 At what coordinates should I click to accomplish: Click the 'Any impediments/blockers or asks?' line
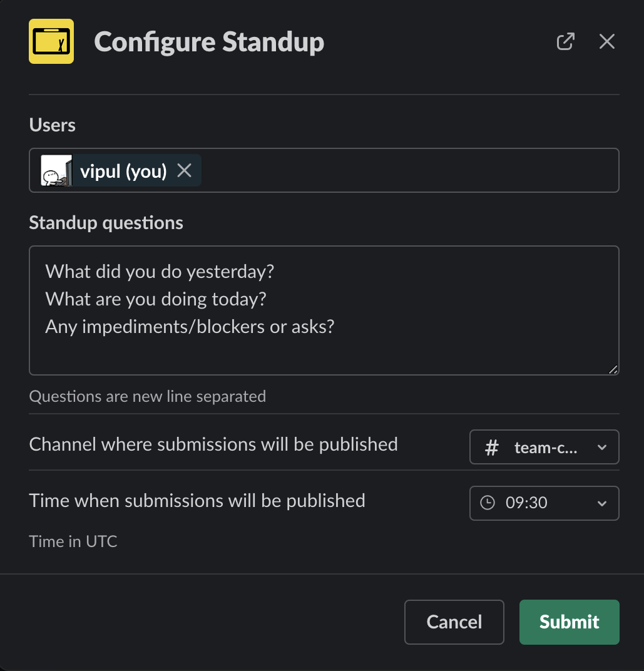pos(190,327)
